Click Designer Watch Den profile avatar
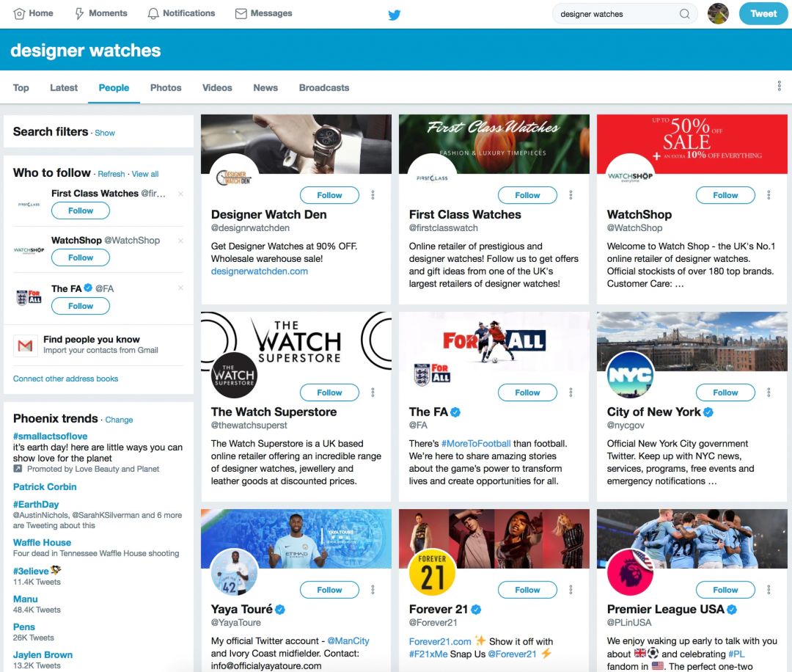The image size is (792, 672). 234,176
